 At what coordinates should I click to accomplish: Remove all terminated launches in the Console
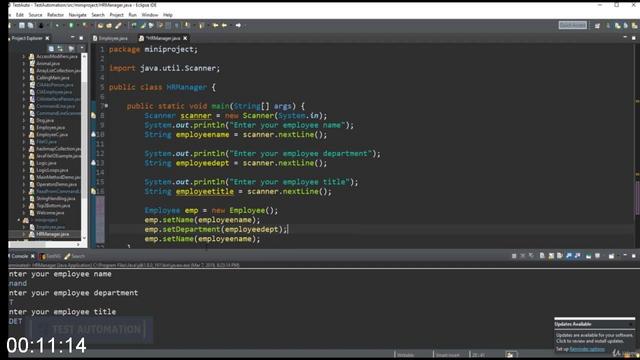click(531, 256)
